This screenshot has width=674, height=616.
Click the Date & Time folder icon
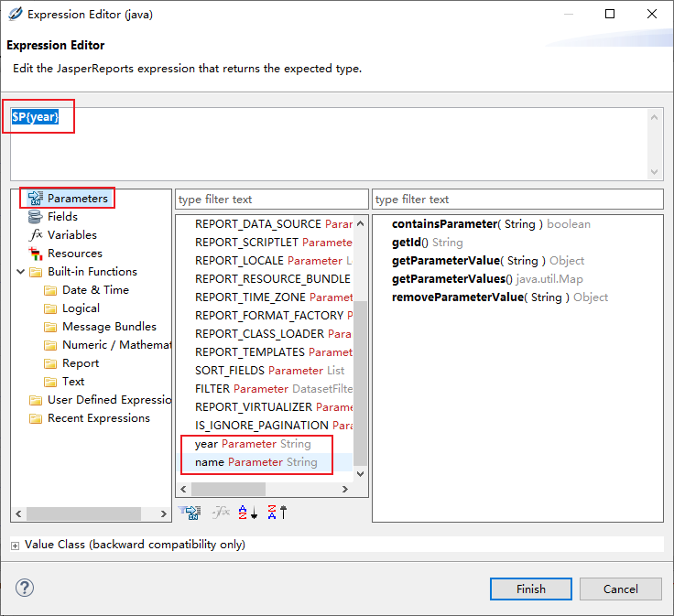(x=50, y=290)
